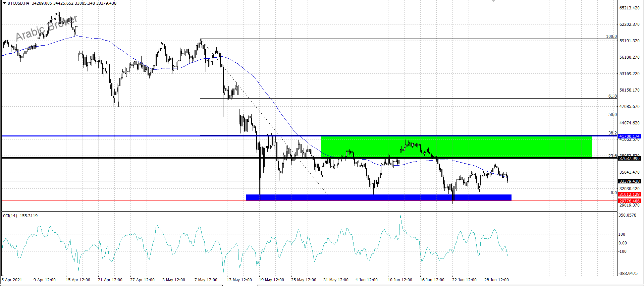Image resolution: width=644 pixels, height=286 pixels.
Task: Select the Fibonacci 50.0 level label
Action: 612,115
